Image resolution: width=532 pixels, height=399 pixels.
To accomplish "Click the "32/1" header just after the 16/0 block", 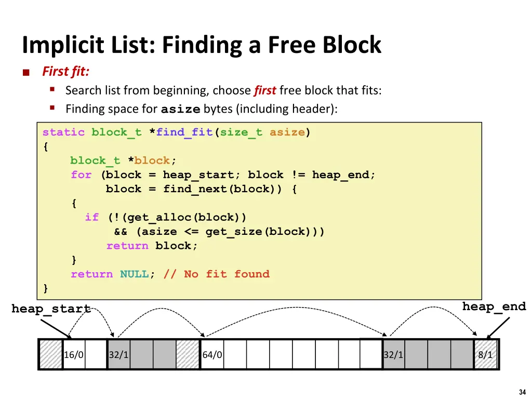I will (119, 355).
